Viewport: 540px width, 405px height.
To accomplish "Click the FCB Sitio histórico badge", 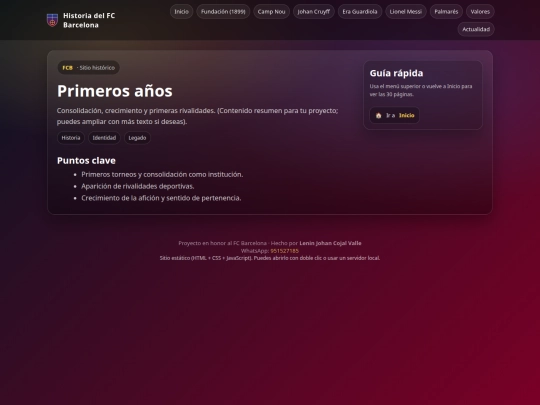I will tap(89, 68).
